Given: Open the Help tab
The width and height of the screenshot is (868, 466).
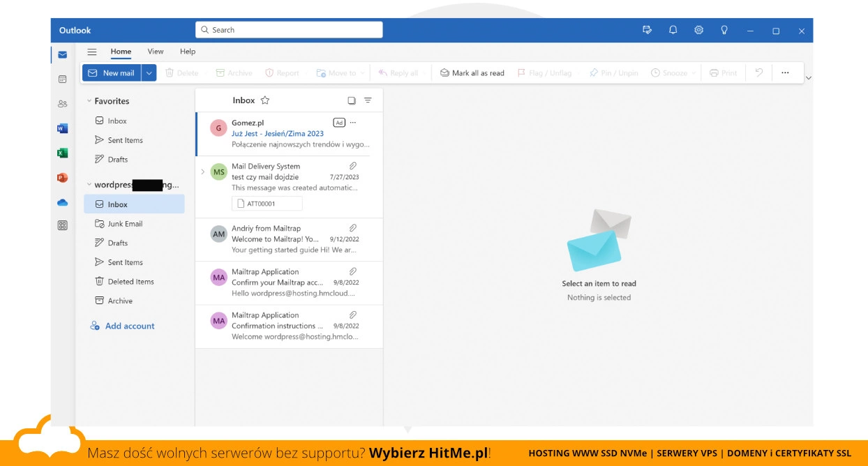Looking at the screenshot, I should coord(188,52).
